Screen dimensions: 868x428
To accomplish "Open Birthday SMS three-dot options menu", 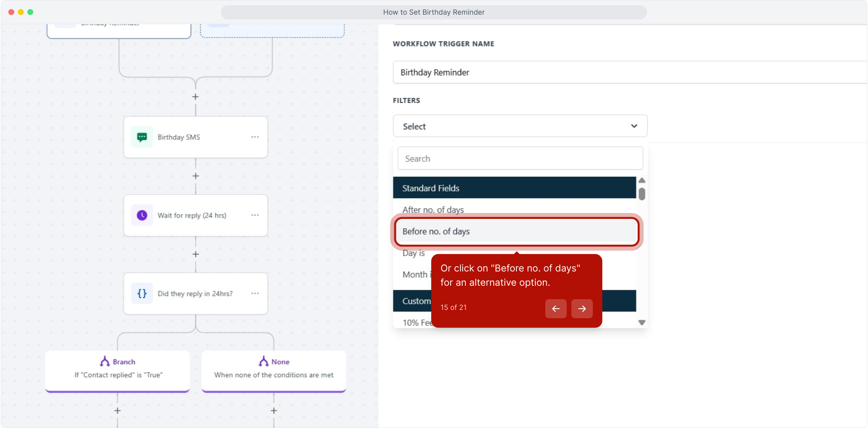I will click(255, 137).
